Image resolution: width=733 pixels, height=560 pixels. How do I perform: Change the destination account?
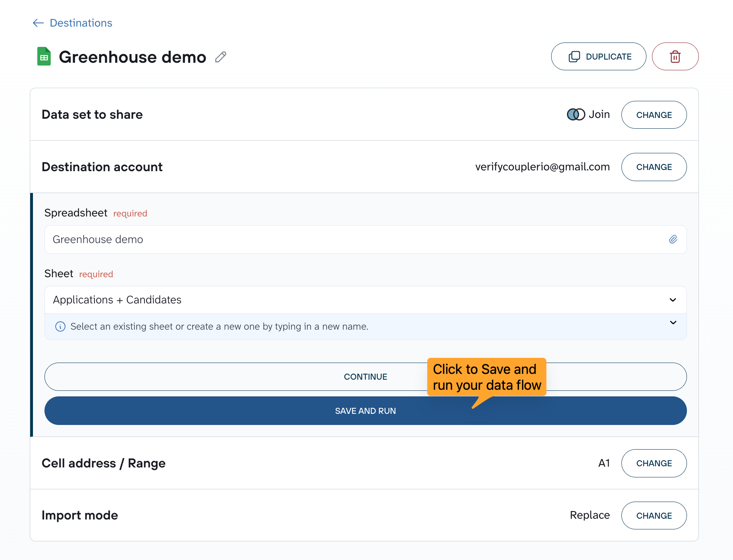pyautogui.click(x=654, y=167)
